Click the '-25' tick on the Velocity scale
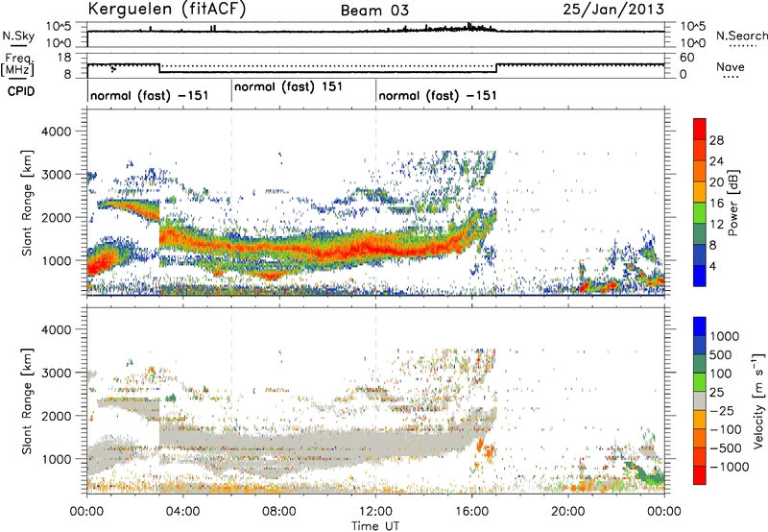 pyautogui.click(x=722, y=411)
